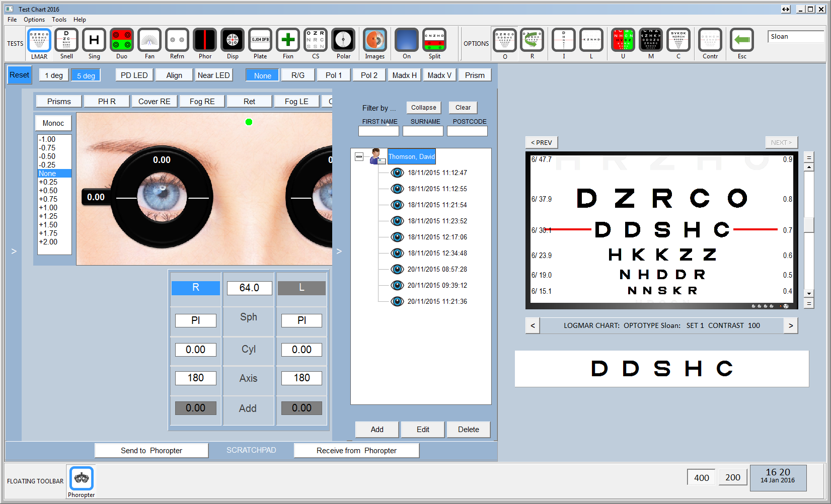Go to next chart with right arrow
The height and width of the screenshot is (504, 831).
[791, 326]
